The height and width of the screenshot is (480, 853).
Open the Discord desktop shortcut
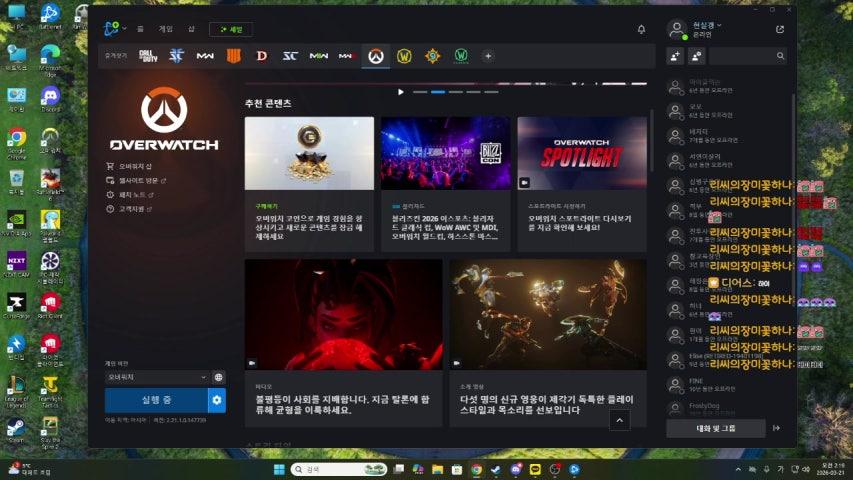50,99
